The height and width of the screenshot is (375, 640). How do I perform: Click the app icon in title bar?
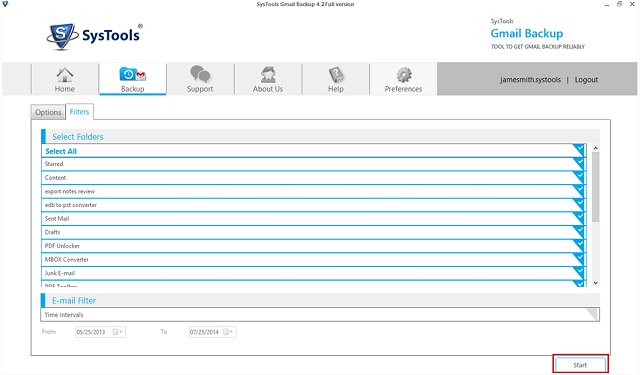[x=5, y=4]
